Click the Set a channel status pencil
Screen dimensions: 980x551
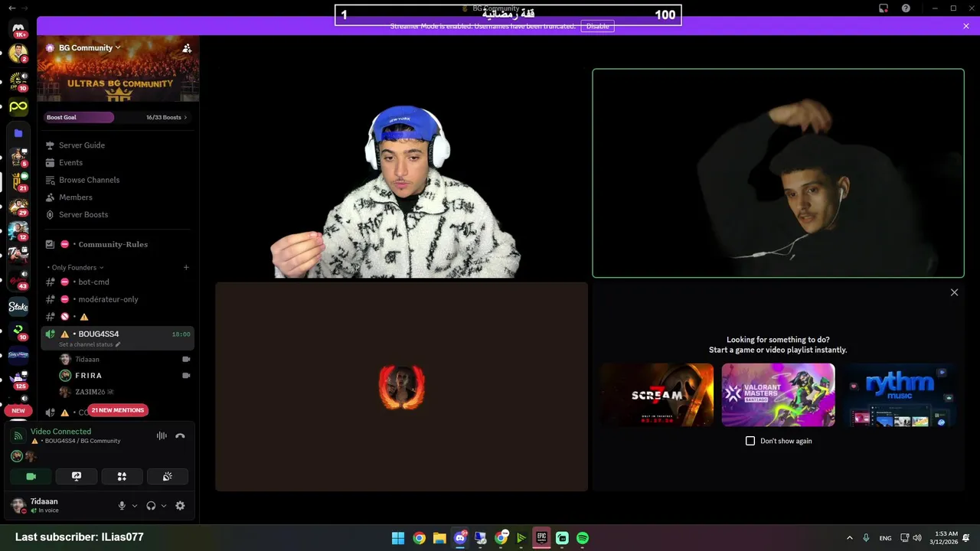point(118,345)
